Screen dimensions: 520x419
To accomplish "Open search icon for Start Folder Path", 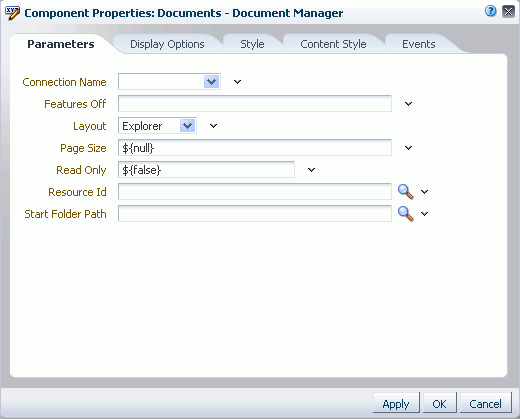I will click(405, 214).
